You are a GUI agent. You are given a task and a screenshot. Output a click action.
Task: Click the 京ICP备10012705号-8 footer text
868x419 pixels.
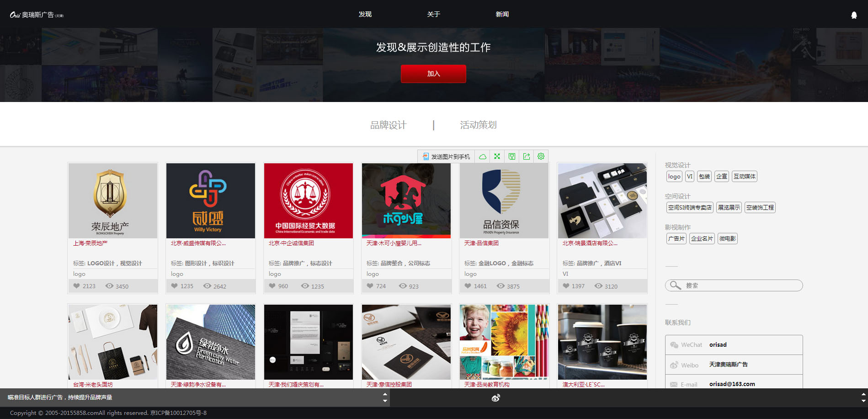[x=178, y=413]
